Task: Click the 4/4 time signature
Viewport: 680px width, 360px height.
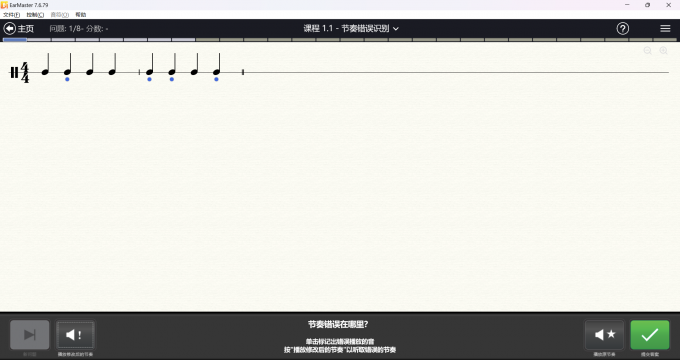Action: [25, 72]
